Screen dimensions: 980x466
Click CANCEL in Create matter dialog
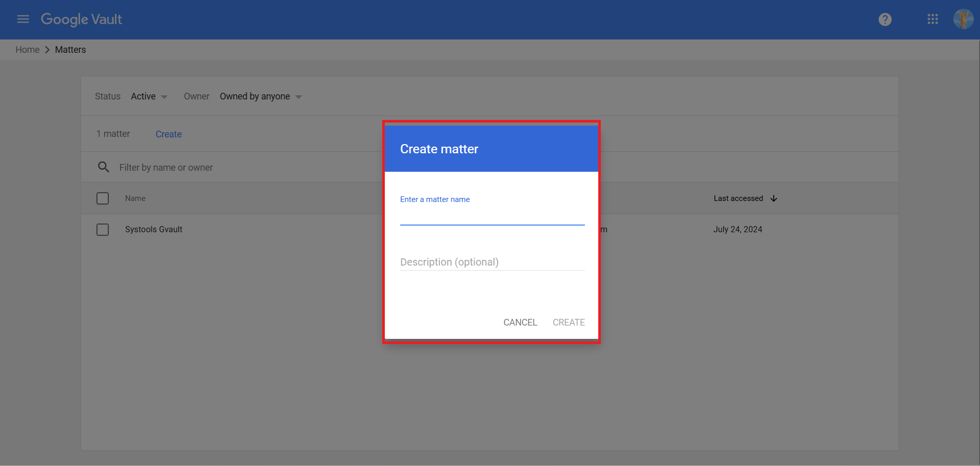pyautogui.click(x=520, y=322)
